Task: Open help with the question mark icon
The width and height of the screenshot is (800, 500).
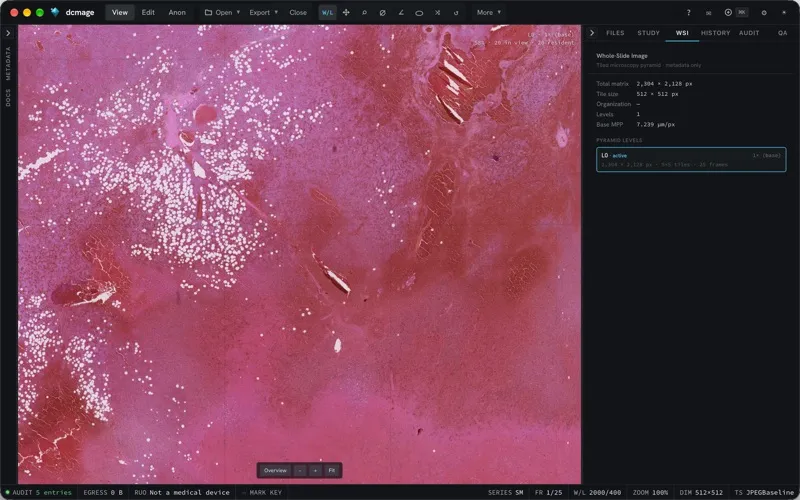Action: click(x=688, y=13)
